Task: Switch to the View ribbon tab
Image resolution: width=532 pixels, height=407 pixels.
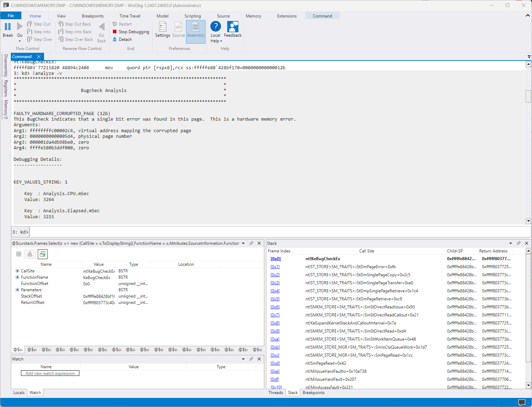Action: click(x=62, y=16)
